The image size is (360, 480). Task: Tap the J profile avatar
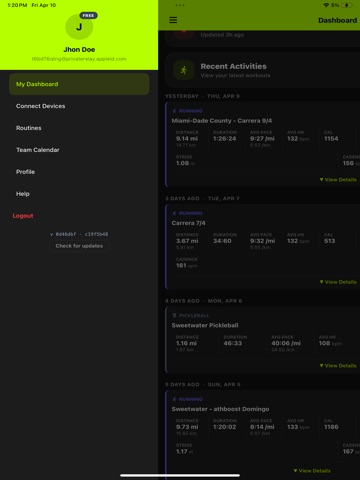pyautogui.click(x=79, y=27)
